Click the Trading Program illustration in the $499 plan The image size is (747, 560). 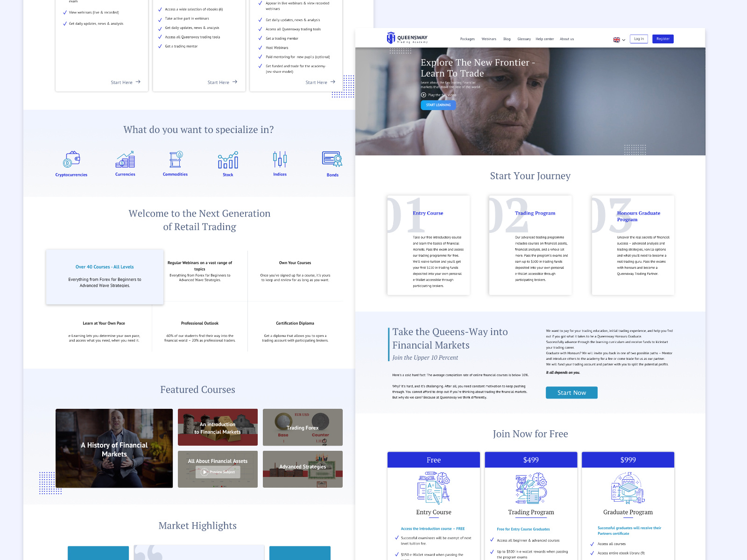pyautogui.click(x=531, y=488)
